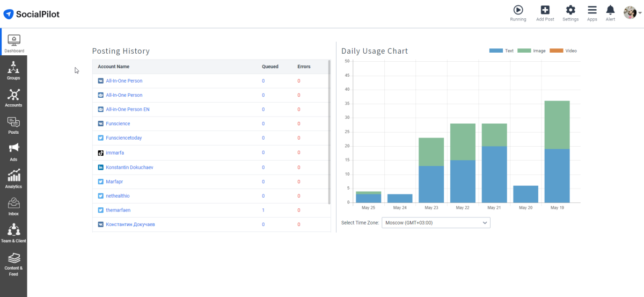Open Groups in the sidebar
This screenshot has height=297, width=644.
[13, 70]
